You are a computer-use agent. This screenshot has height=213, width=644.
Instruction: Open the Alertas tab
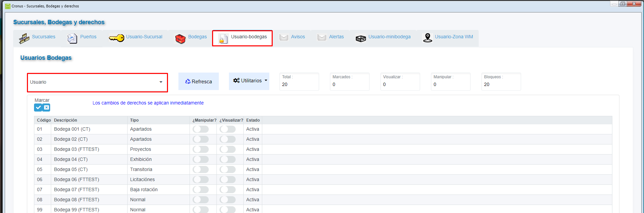point(331,38)
